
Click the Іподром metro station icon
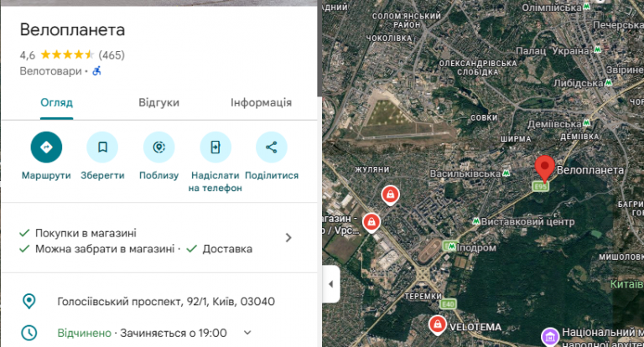coord(452,246)
